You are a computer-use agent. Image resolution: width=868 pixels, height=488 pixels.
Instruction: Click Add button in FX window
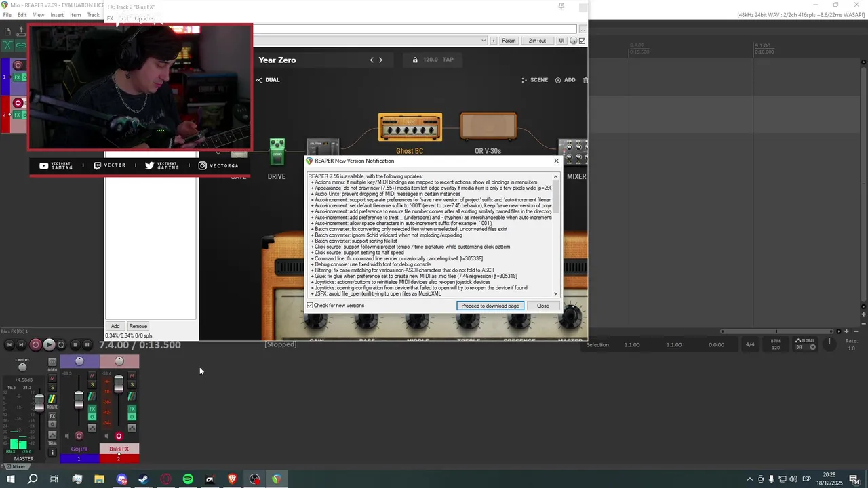[115, 326]
